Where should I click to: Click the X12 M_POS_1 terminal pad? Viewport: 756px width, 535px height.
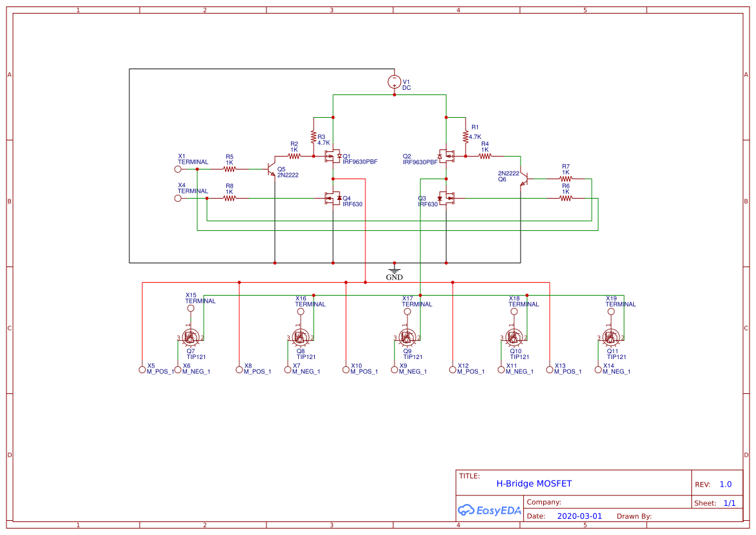pos(452,369)
